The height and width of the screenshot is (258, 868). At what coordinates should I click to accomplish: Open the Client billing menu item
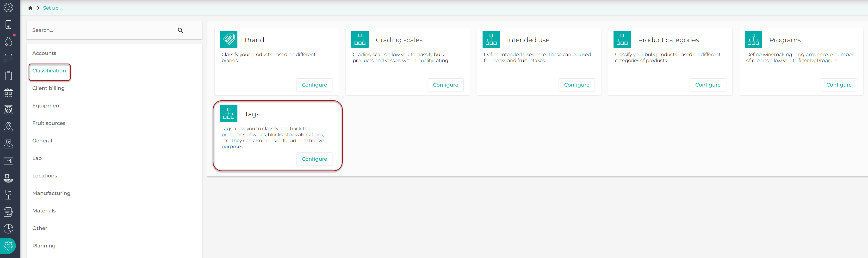click(x=49, y=88)
